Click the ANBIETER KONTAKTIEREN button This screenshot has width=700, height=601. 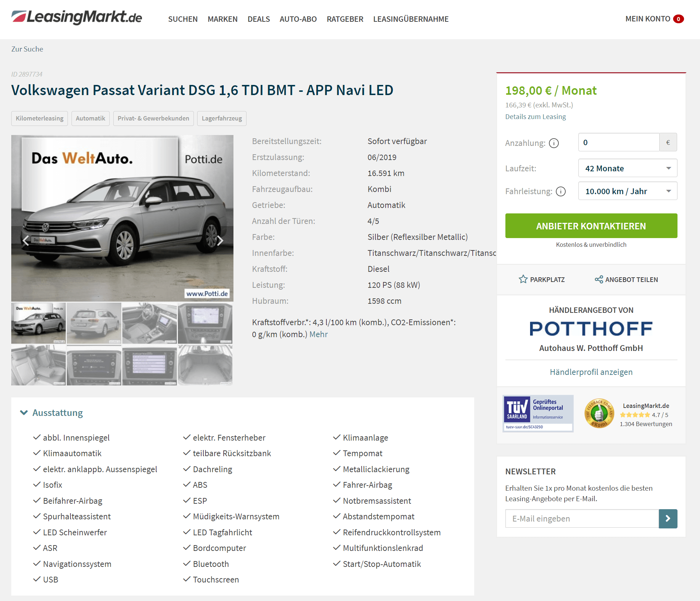pyautogui.click(x=591, y=226)
